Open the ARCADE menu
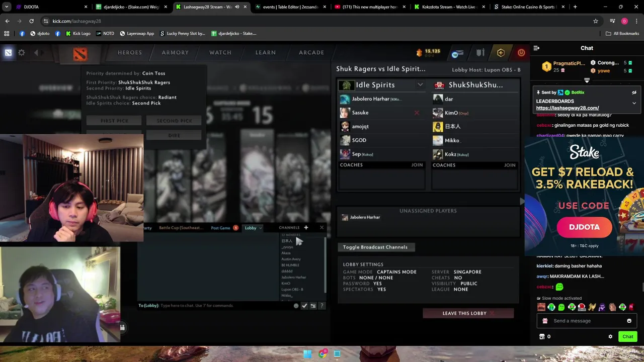644x362 pixels. pos(311,52)
